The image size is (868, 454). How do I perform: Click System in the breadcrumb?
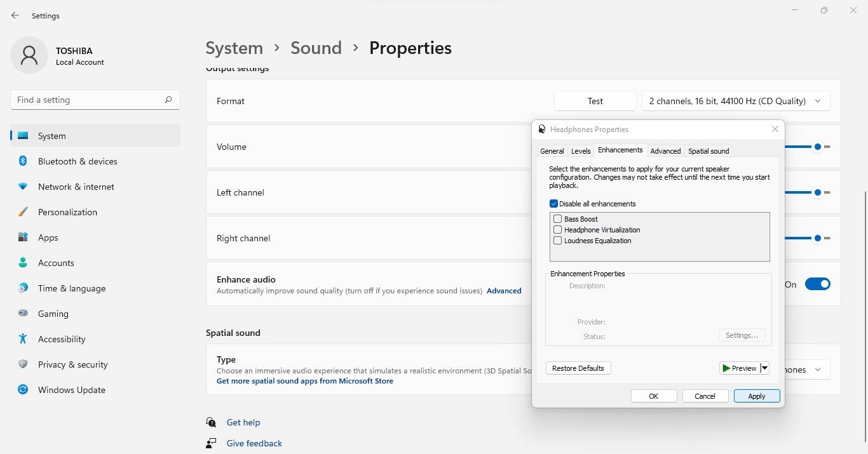click(x=234, y=48)
